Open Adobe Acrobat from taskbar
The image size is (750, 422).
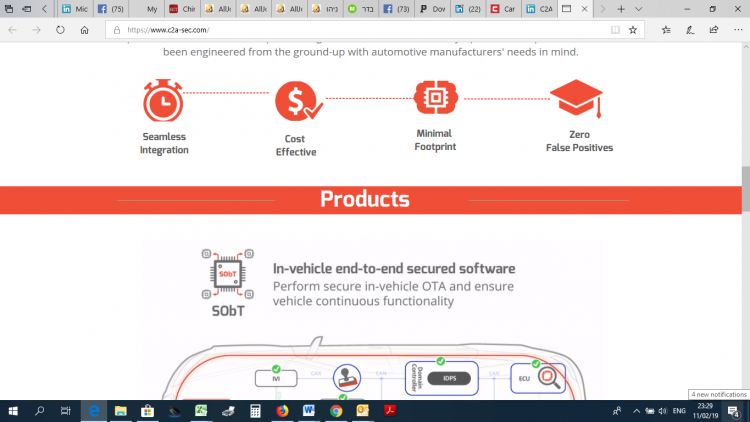coord(390,411)
